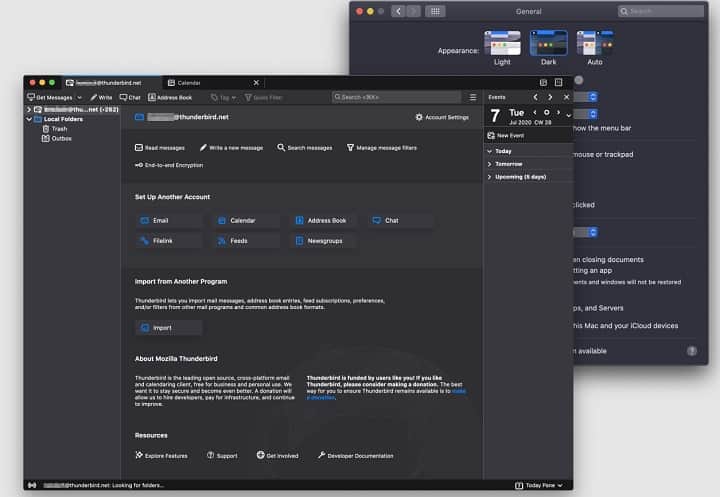The height and width of the screenshot is (497, 720).
Task: Close the Calendar tab
Action: click(x=256, y=83)
